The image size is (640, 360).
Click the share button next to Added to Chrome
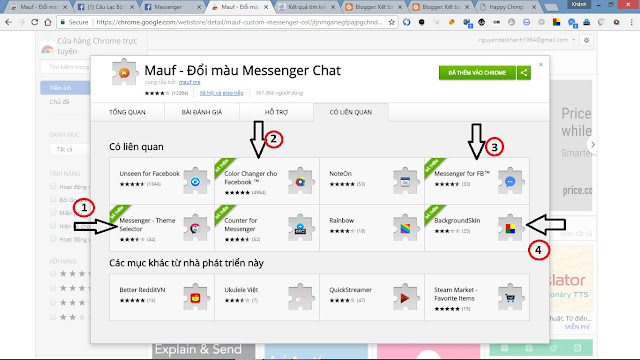pos(524,73)
